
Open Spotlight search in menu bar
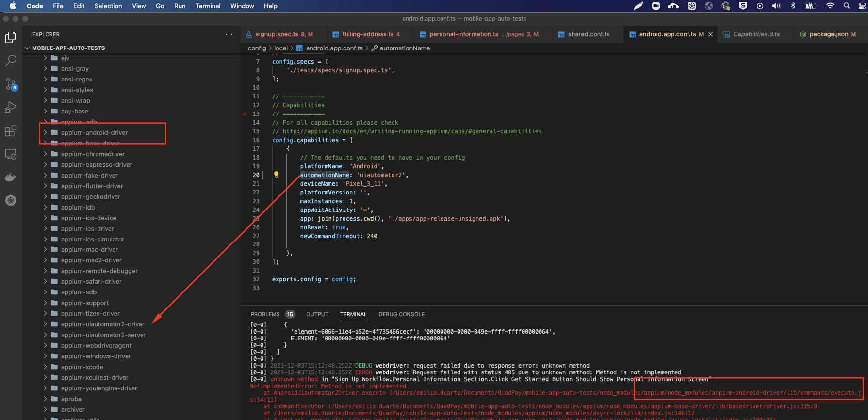pyautogui.click(x=847, y=6)
